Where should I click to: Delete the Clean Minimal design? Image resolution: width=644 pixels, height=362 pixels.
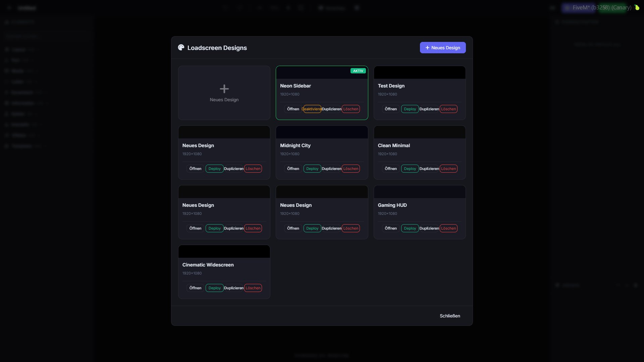(448, 169)
